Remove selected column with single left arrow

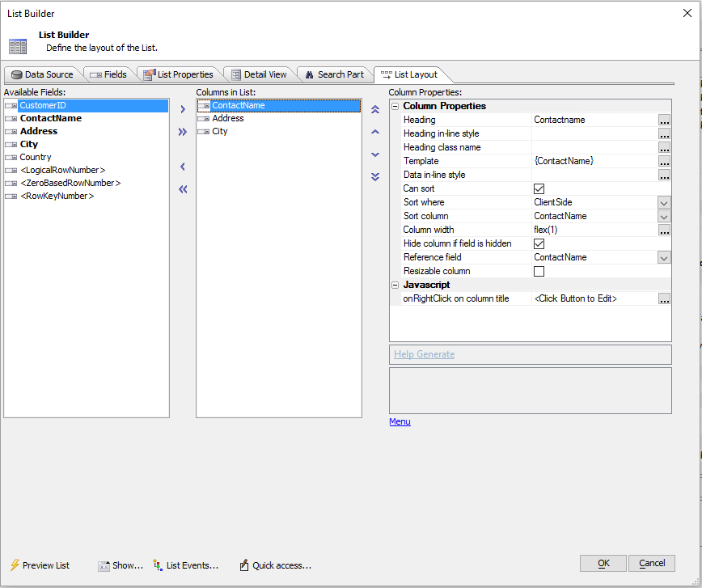(x=183, y=167)
